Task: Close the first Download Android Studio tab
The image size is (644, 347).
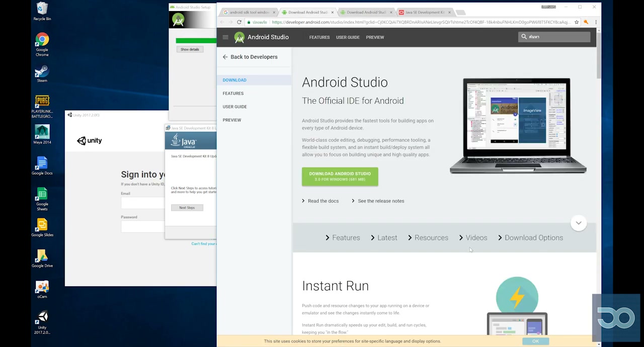Action: click(x=332, y=12)
